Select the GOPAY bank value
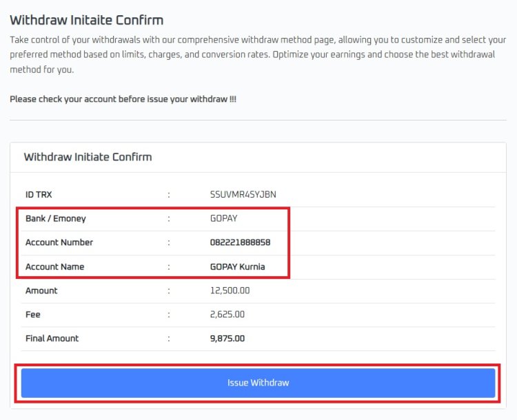 coord(224,219)
